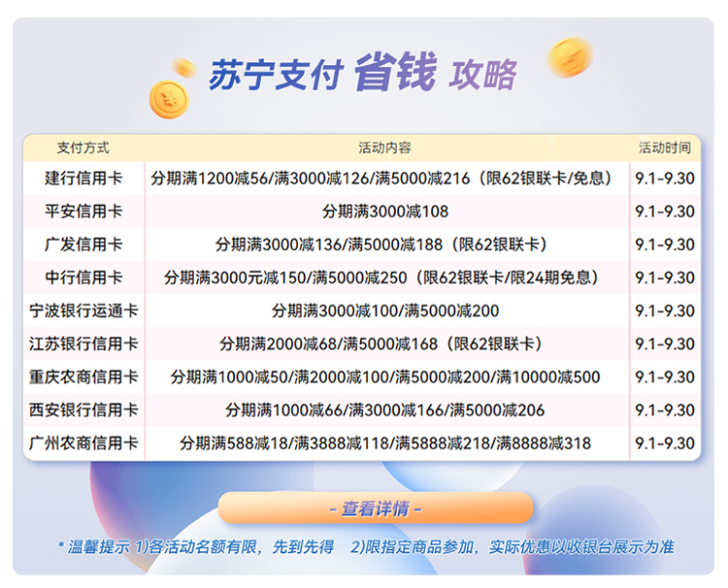Click the 江苏银行信用卡 row label
728x588 pixels.
[83, 343]
